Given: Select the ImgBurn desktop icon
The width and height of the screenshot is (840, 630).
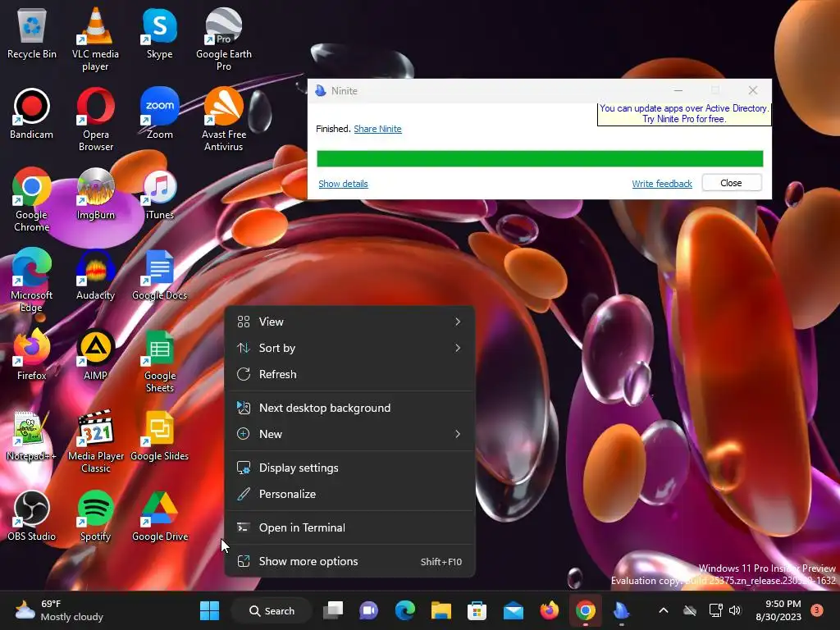Looking at the screenshot, I should [x=95, y=194].
